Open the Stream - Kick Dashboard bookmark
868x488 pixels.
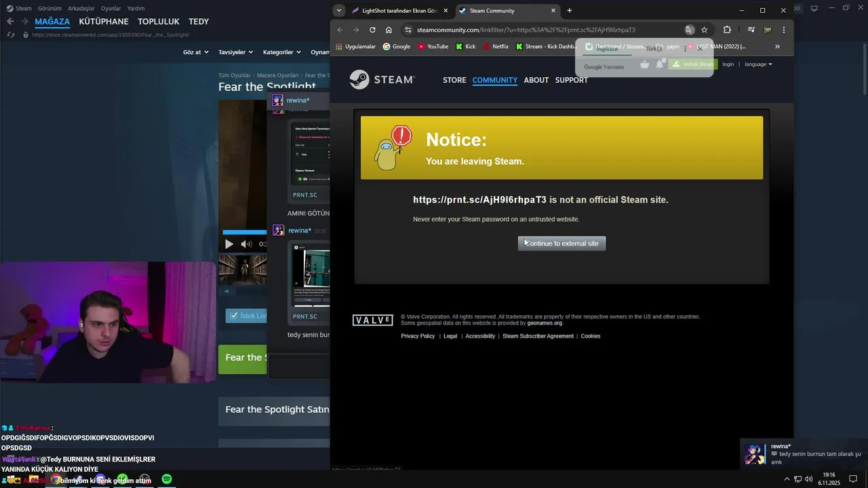[545, 47]
